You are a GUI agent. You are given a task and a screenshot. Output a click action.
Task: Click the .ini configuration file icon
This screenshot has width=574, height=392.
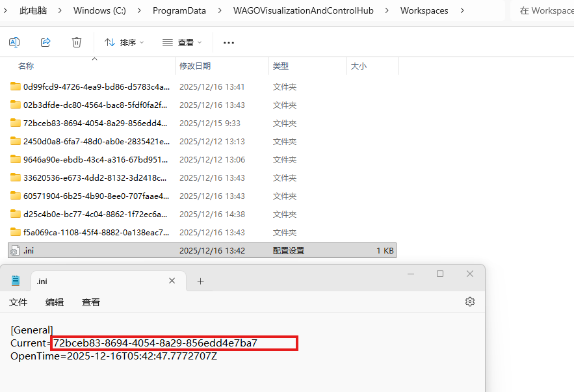pos(15,251)
